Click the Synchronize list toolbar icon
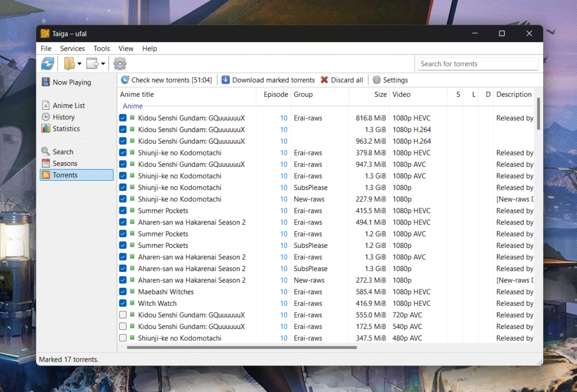This screenshot has width=577, height=392. click(x=47, y=64)
